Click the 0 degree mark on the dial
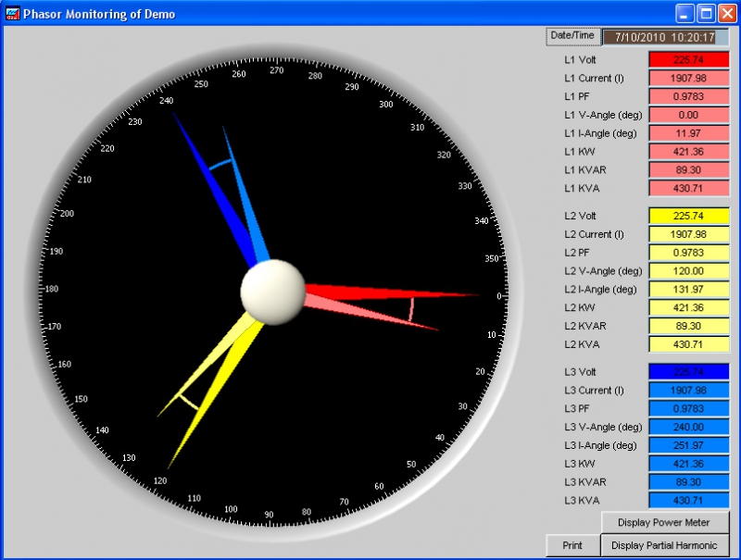This screenshot has width=741, height=560. [x=499, y=296]
